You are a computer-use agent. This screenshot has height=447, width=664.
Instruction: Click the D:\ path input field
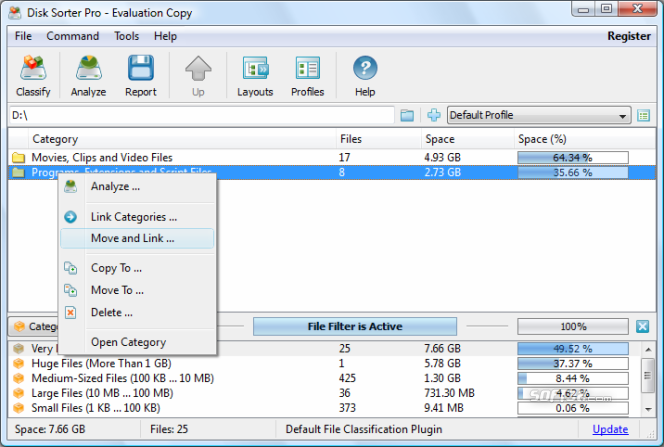pos(202,115)
